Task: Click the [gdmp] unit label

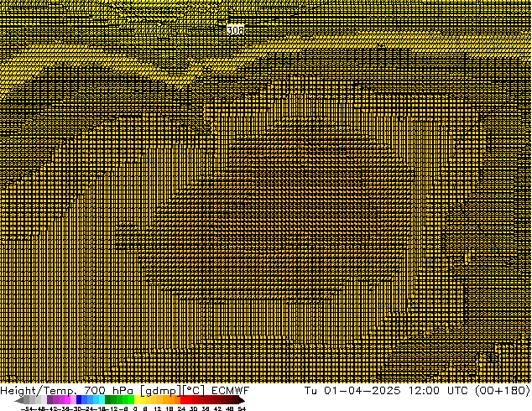Action: point(161,391)
